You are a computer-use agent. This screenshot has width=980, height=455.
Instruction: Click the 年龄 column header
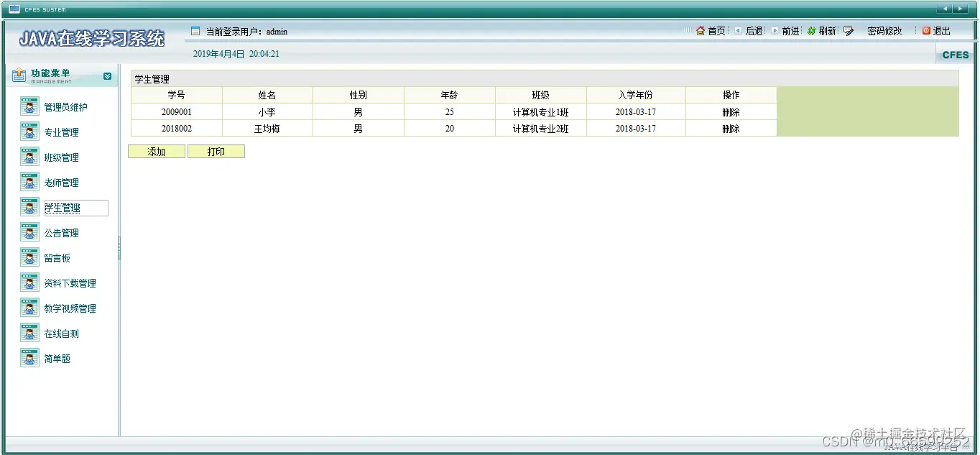coord(450,95)
